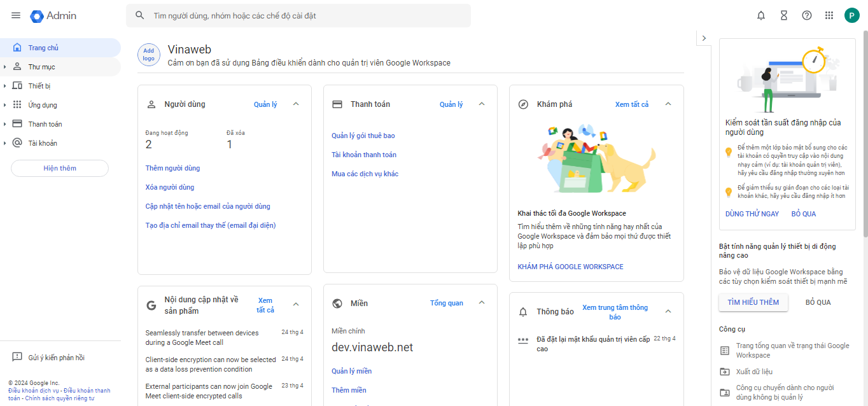Image resolution: width=868 pixels, height=406 pixels.
Task: Collapse the right side panel arrow
Action: (704, 38)
